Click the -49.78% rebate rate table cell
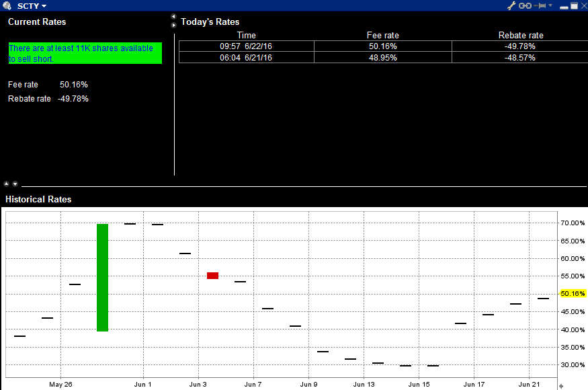The height and width of the screenshot is (390, 588). [519, 46]
